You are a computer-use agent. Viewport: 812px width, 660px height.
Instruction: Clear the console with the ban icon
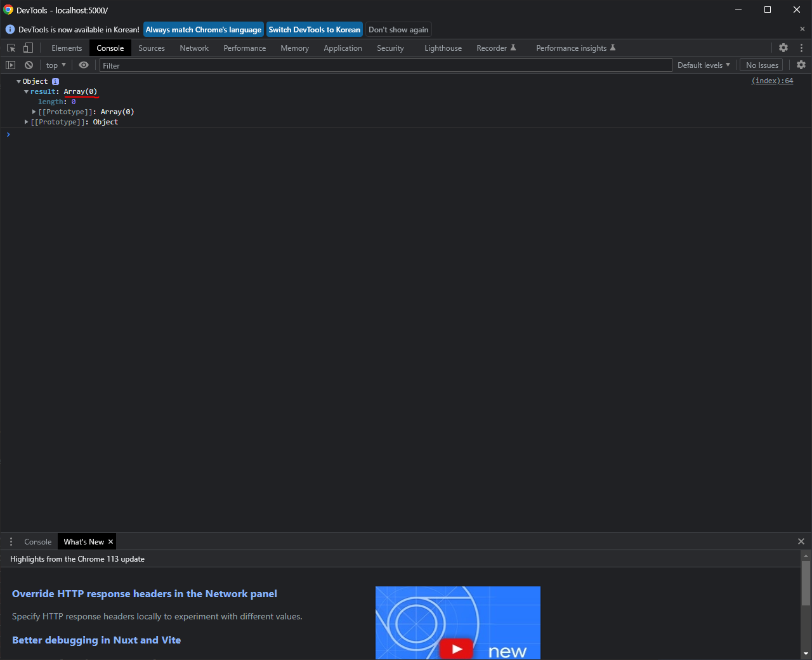pos(29,65)
